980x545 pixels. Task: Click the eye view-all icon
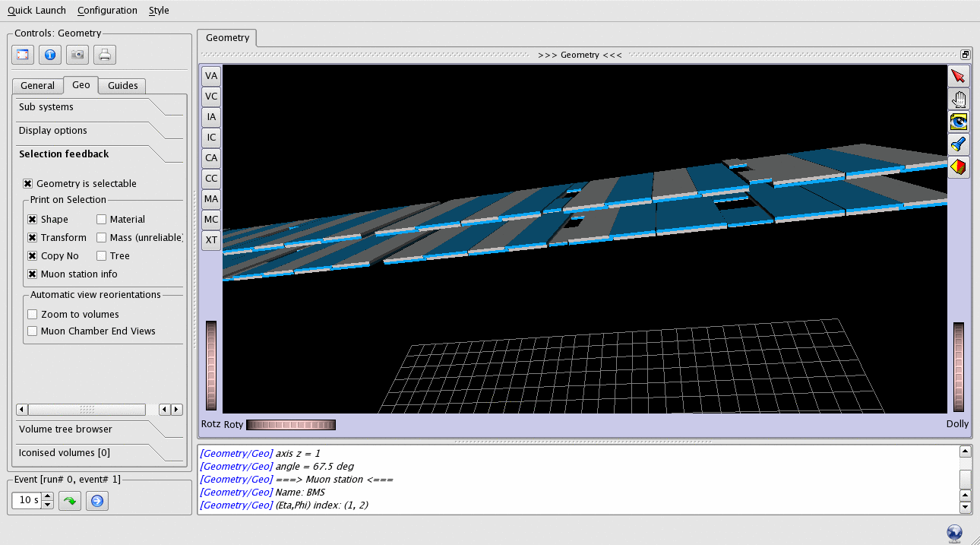pos(958,122)
